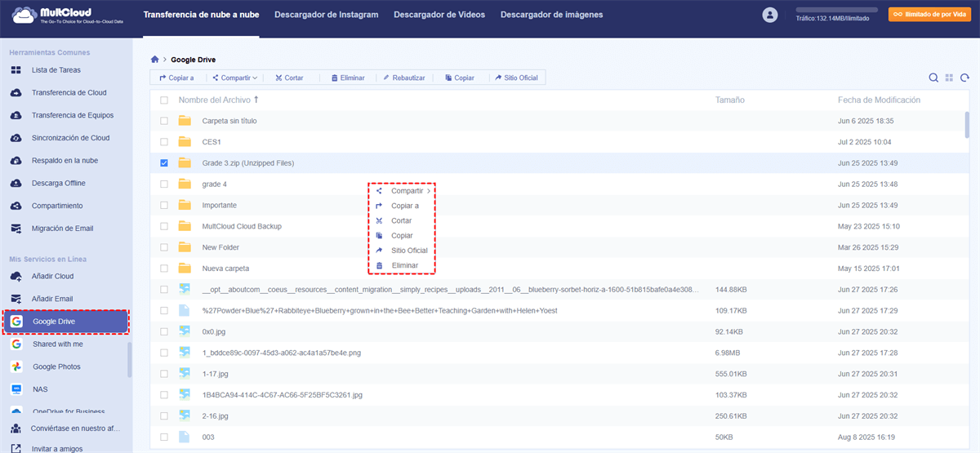980x453 pixels.
Task: Select Google Drive service in sidebar
Action: tap(65, 322)
